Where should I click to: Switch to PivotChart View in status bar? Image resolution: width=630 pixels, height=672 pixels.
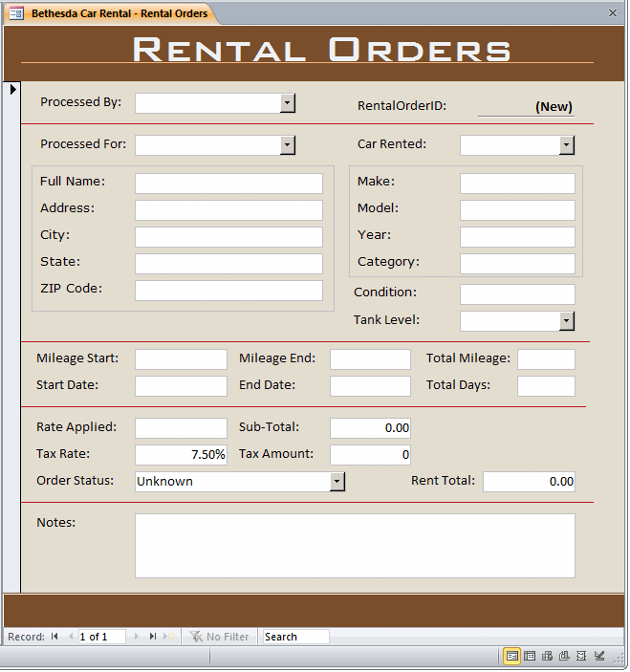564,656
